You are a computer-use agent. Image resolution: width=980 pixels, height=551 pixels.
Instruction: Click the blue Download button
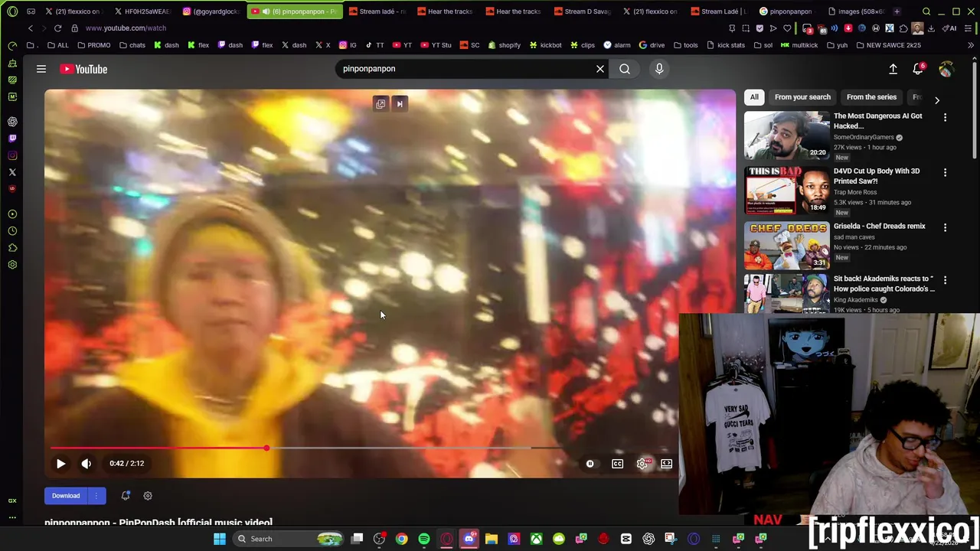click(66, 496)
